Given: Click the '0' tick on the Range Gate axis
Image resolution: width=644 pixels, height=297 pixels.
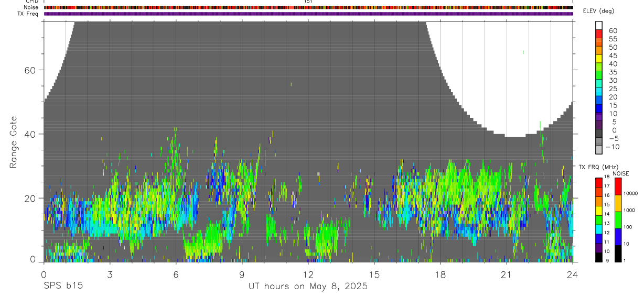Looking at the screenshot, I should click(33, 259).
